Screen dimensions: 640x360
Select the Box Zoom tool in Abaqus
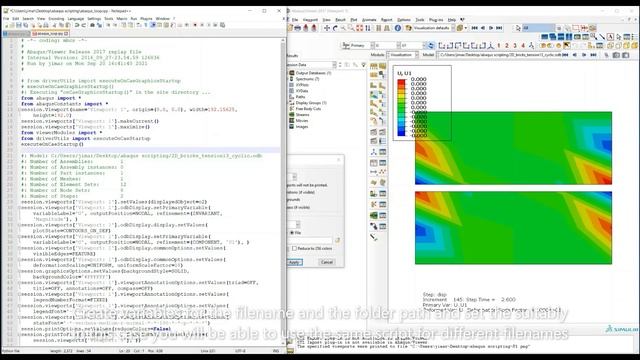click(351, 28)
